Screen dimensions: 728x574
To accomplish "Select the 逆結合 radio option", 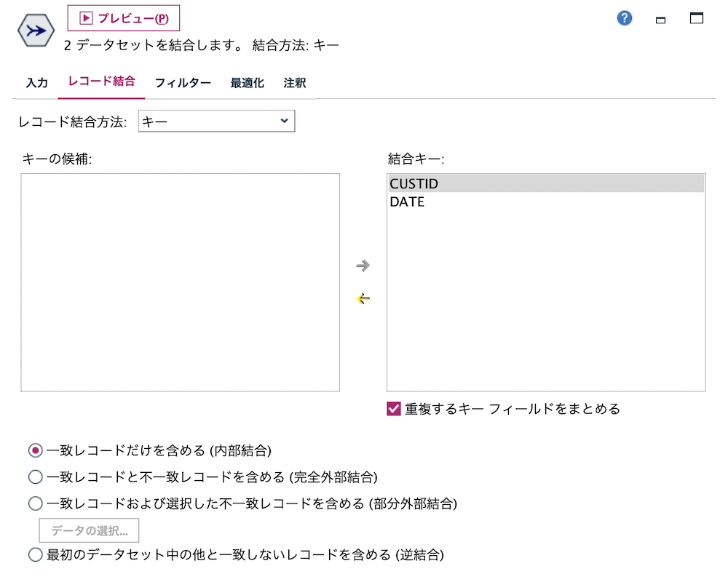I will pyautogui.click(x=34, y=554).
